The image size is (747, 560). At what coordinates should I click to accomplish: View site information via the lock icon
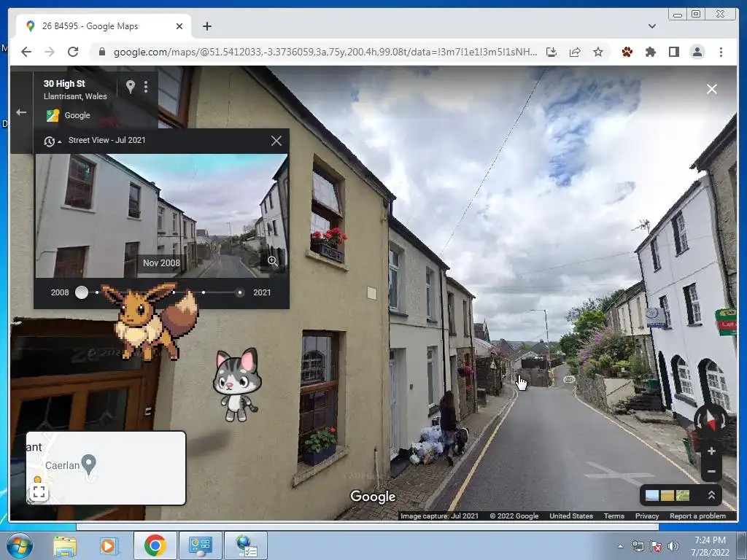(x=101, y=52)
